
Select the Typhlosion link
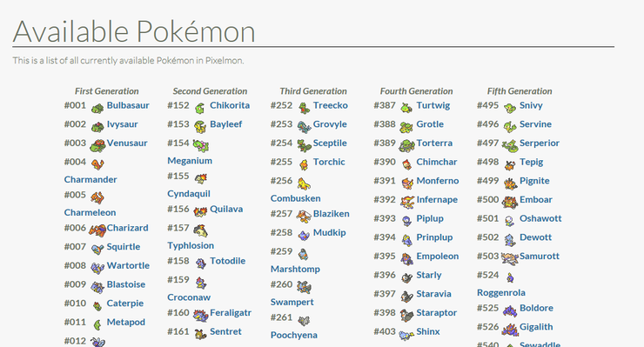click(x=191, y=245)
